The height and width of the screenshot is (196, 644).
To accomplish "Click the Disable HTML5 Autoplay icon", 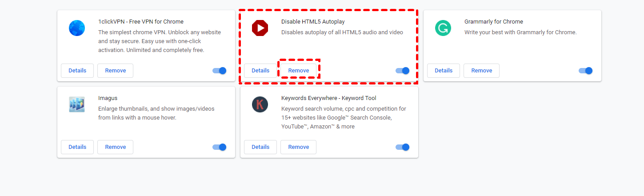I will 260,28.
